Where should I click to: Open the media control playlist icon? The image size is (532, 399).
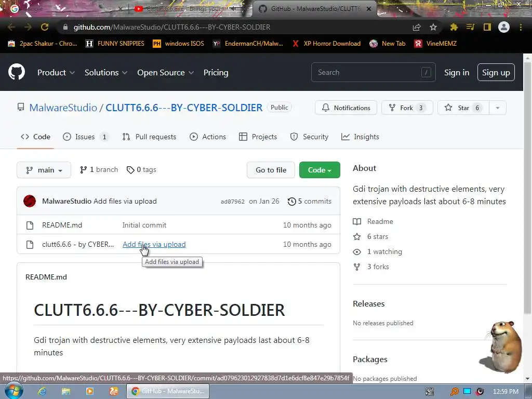click(x=470, y=27)
